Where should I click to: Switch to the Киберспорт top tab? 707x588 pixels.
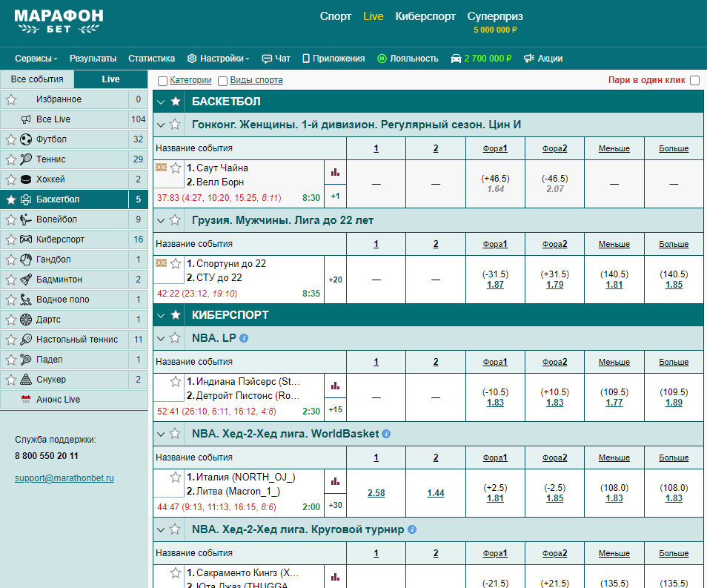point(425,16)
